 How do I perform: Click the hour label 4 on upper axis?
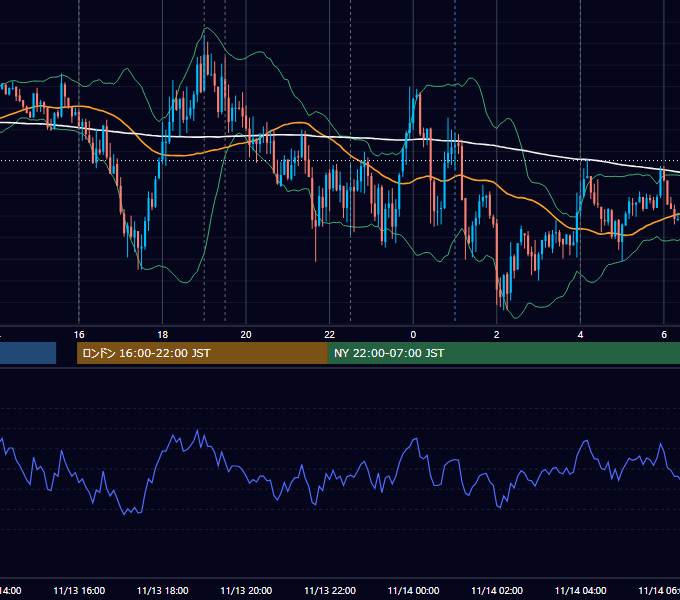[x=580, y=335]
